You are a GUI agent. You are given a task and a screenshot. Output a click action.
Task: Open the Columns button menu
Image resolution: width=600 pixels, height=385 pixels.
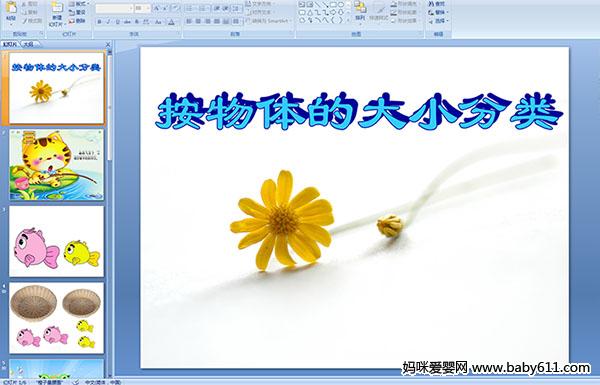(x=237, y=21)
